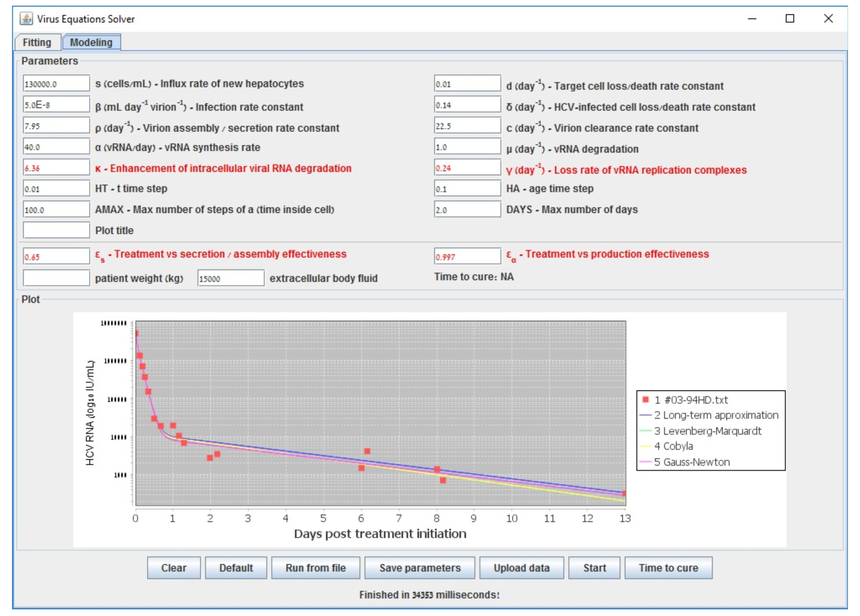Image resolution: width=860 pixels, height=616 pixels.
Task: Focus the extracellular body fluid field
Action: click(x=230, y=278)
